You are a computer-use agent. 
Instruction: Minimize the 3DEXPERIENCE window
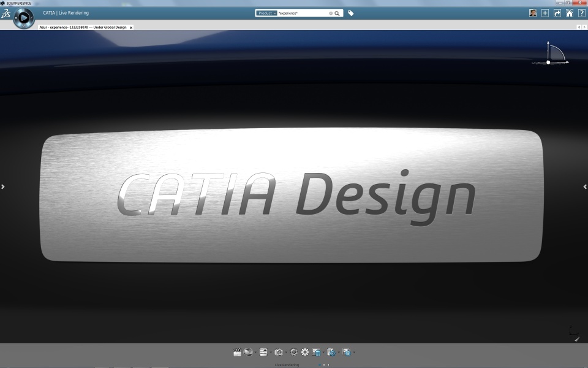click(x=560, y=2)
